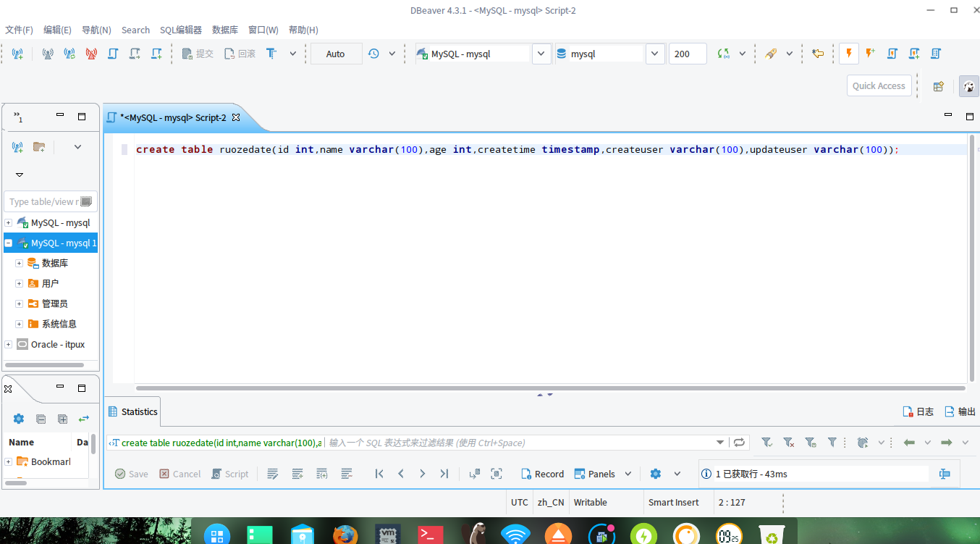980x544 pixels.
Task: Open the SQL编辑器 menu
Action: (x=181, y=30)
